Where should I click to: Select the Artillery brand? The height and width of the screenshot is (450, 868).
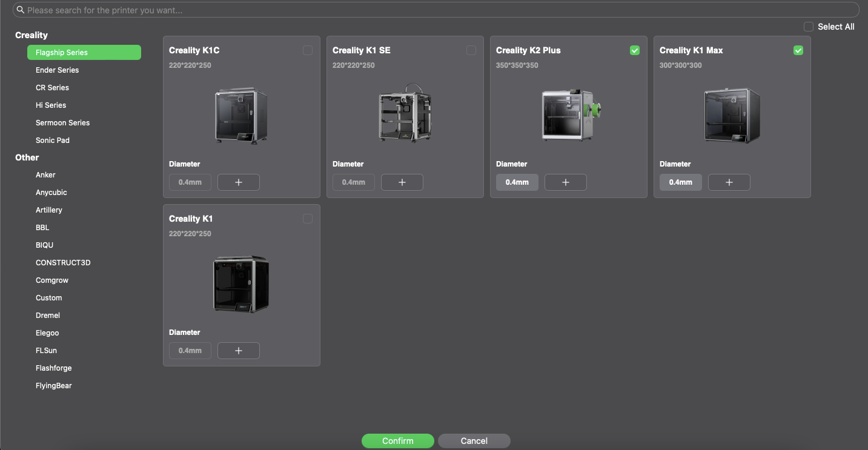pyautogui.click(x=49, y=210)
